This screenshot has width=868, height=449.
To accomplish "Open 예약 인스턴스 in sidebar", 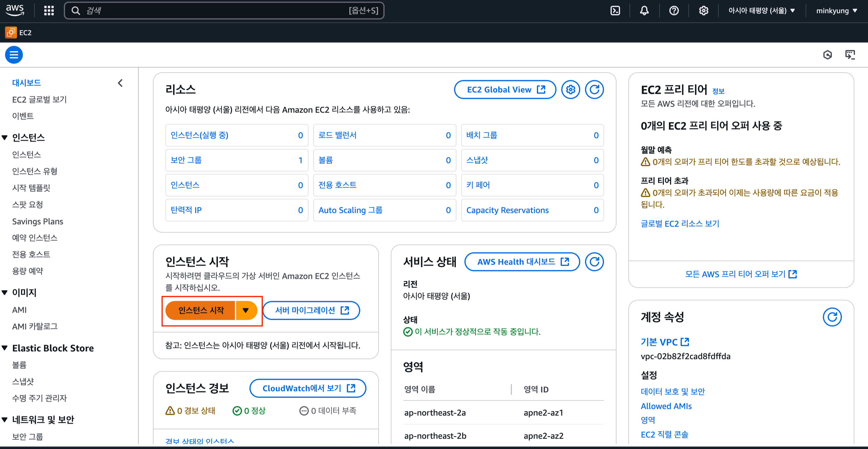I will [x=35, y=238].
